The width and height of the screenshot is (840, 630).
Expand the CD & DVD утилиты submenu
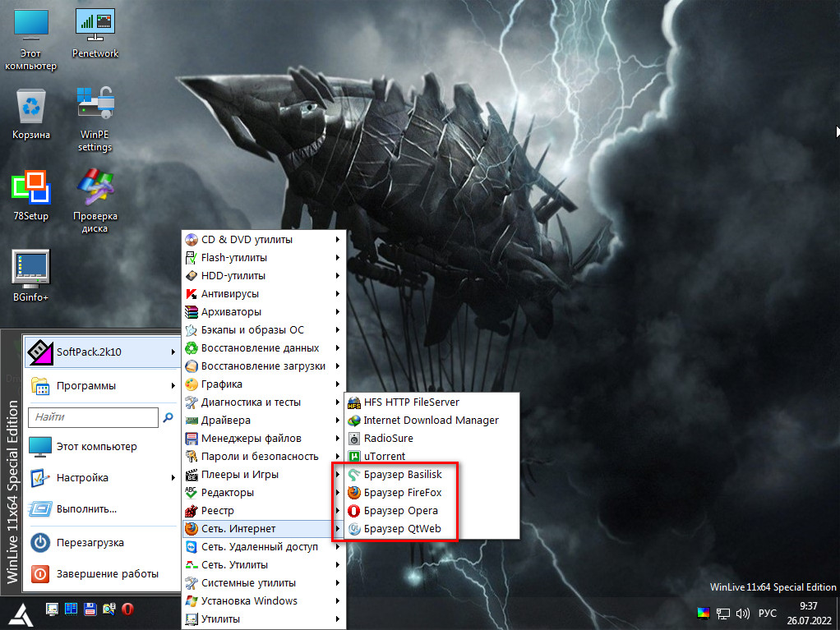[x=264, y=239]
